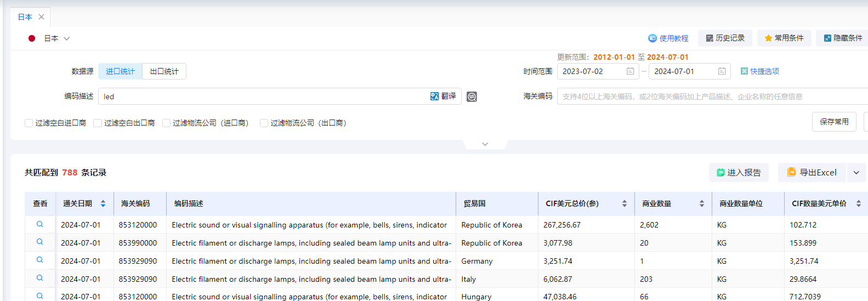Enable filter blank importers checkbox

click(29, 123)
